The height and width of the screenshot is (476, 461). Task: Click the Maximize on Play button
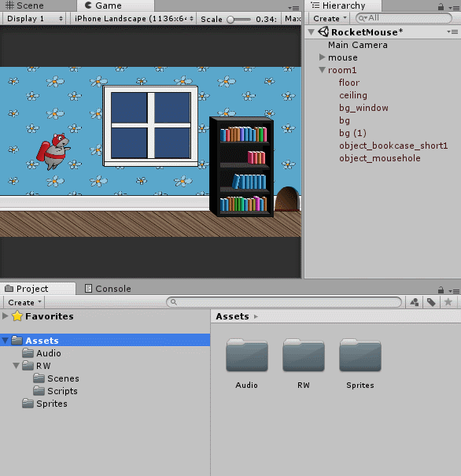(293, 19)
